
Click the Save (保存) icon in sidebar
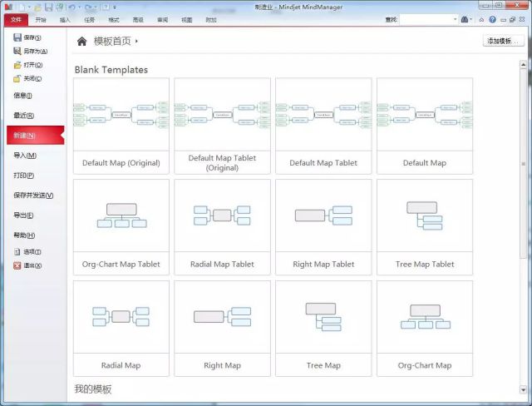click(x=17, y=38)
